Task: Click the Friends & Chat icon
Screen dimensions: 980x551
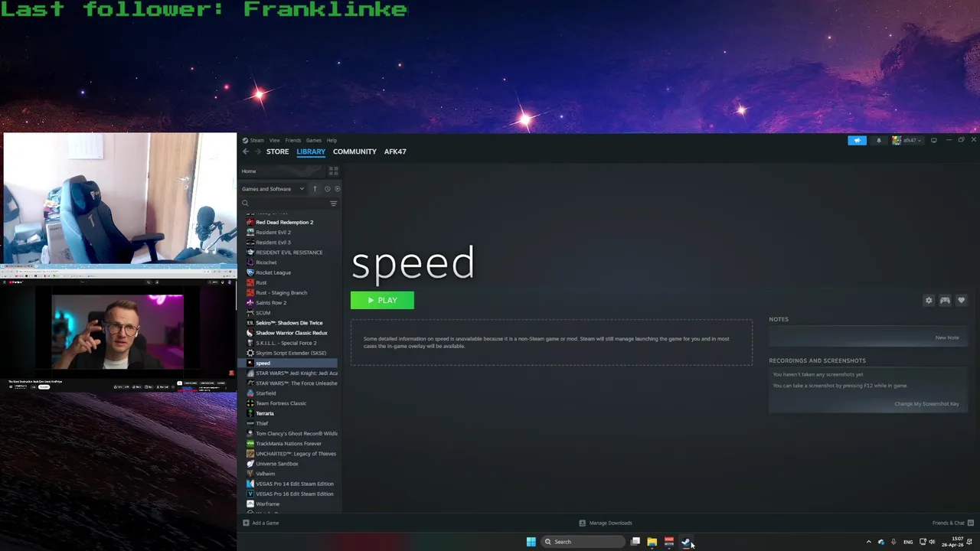Action: (x=971, y=523)
